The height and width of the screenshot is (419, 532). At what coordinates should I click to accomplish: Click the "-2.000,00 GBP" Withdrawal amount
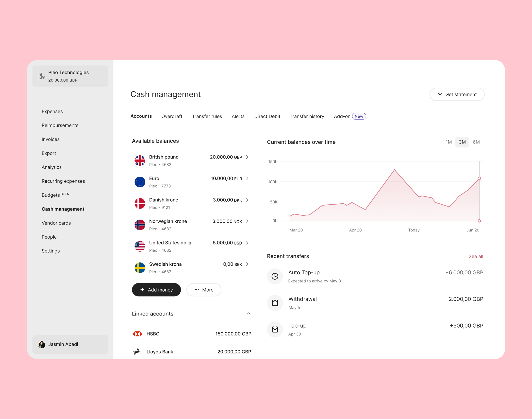(x=465, y=299)
